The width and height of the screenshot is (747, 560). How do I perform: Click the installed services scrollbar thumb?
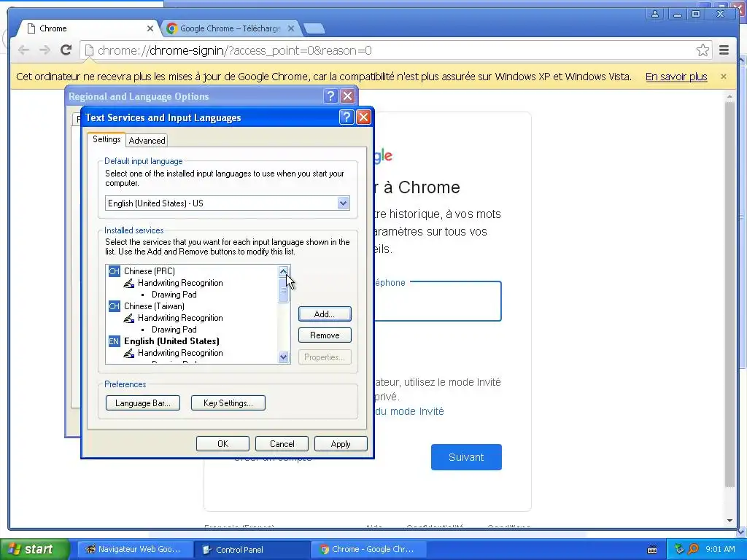coord(284,290)
